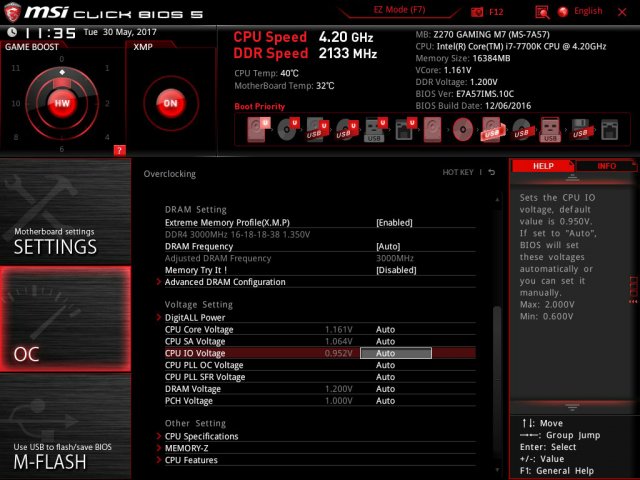
Task: Toggle the XMP ON button
Action: (171, 103)
